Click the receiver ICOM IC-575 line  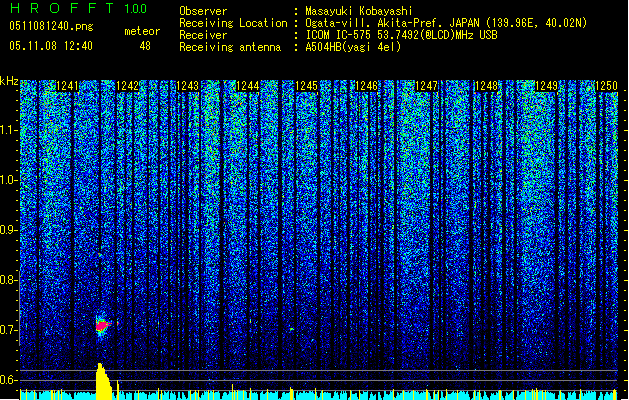point(401,35)
